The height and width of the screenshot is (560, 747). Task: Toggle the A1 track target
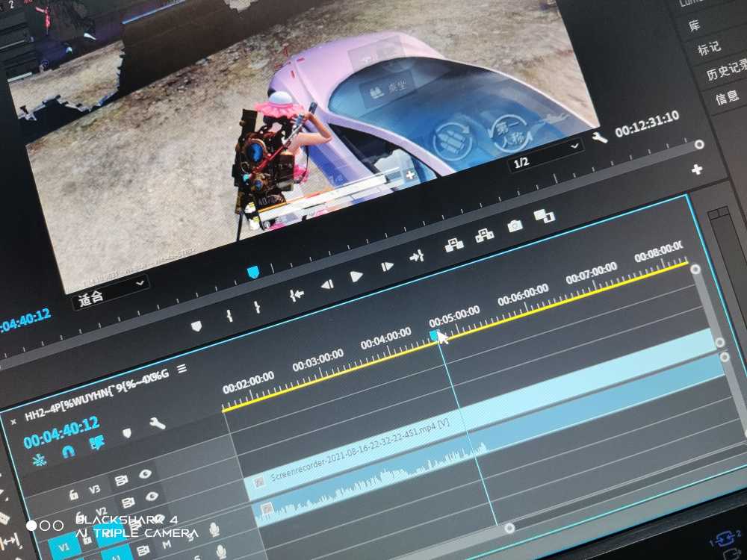point(117,554)
